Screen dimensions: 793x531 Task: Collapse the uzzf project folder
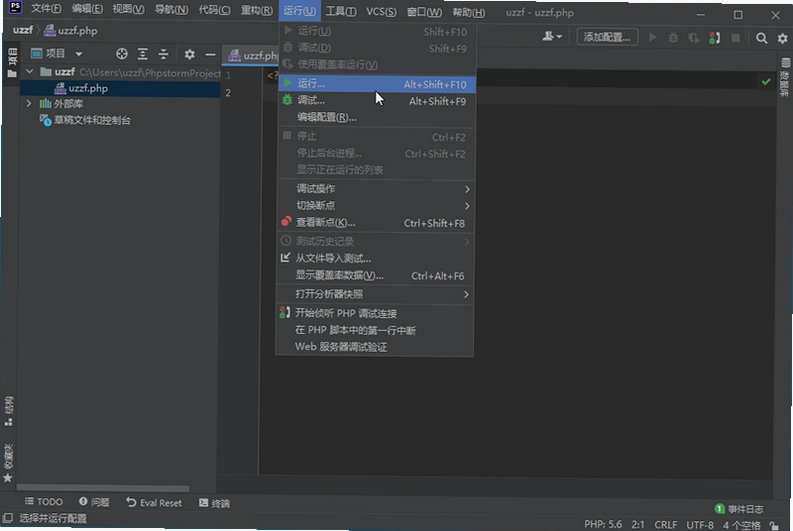(x=29, y=72)
